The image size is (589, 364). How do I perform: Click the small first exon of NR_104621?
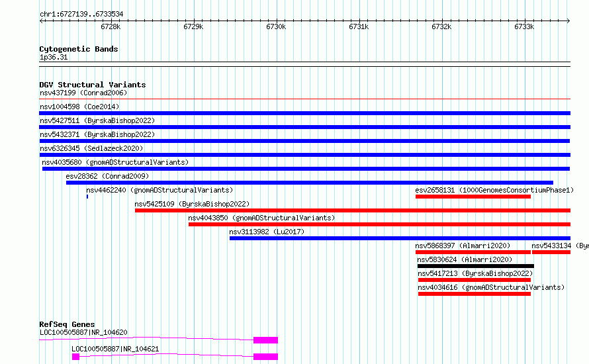coord(76,357)
